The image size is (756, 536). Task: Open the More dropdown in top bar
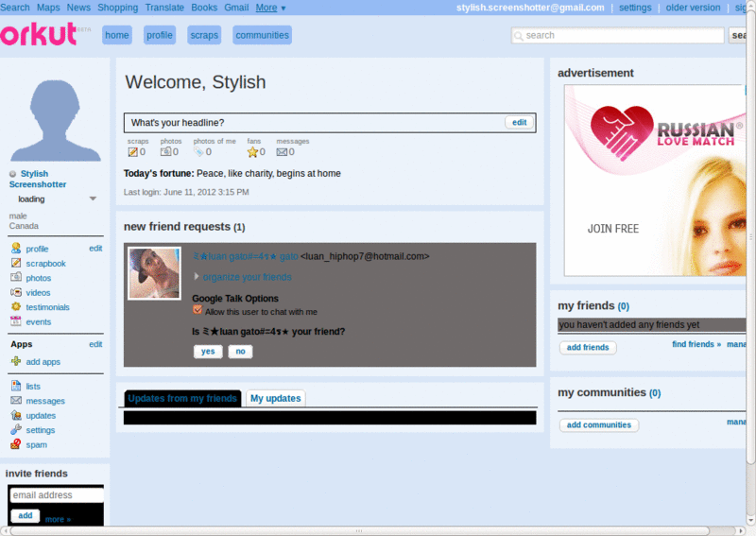[270, 8]
